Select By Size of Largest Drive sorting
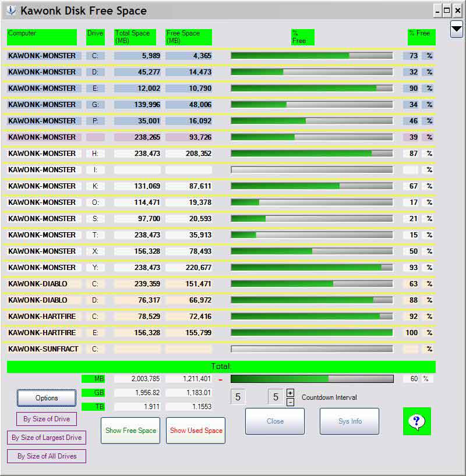 pos(47,438)
